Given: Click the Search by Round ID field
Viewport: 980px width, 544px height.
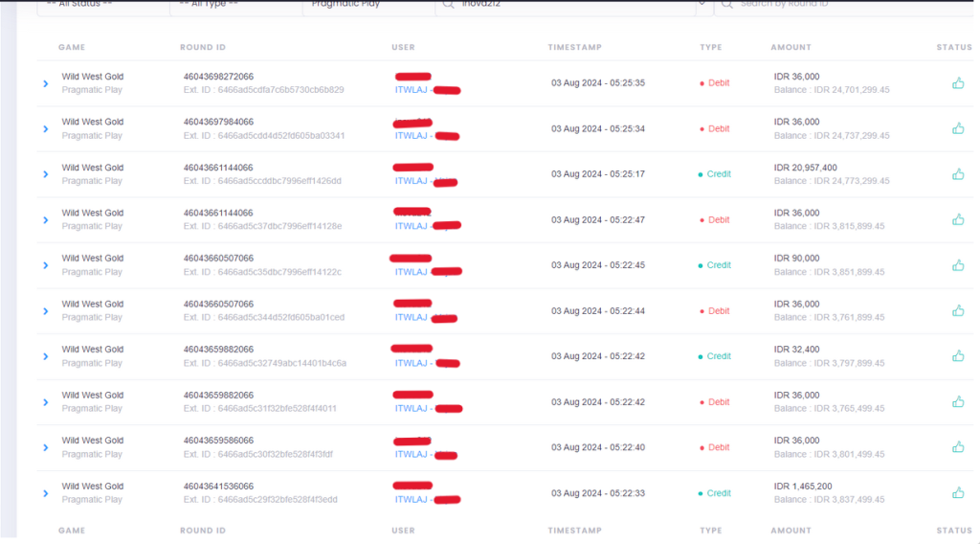Looking at the screenshot, I should pos(842,5).
